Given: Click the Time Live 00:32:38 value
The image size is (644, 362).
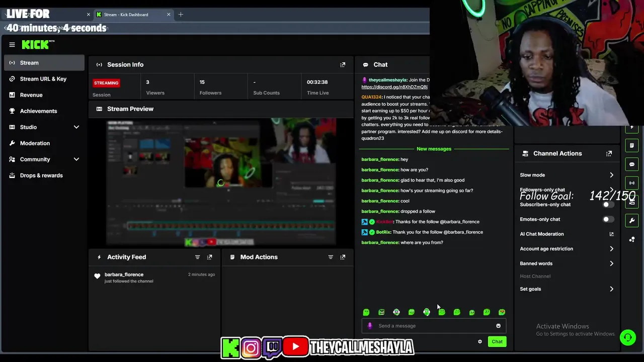Looking at the screenshot, I should coord(317,82).
